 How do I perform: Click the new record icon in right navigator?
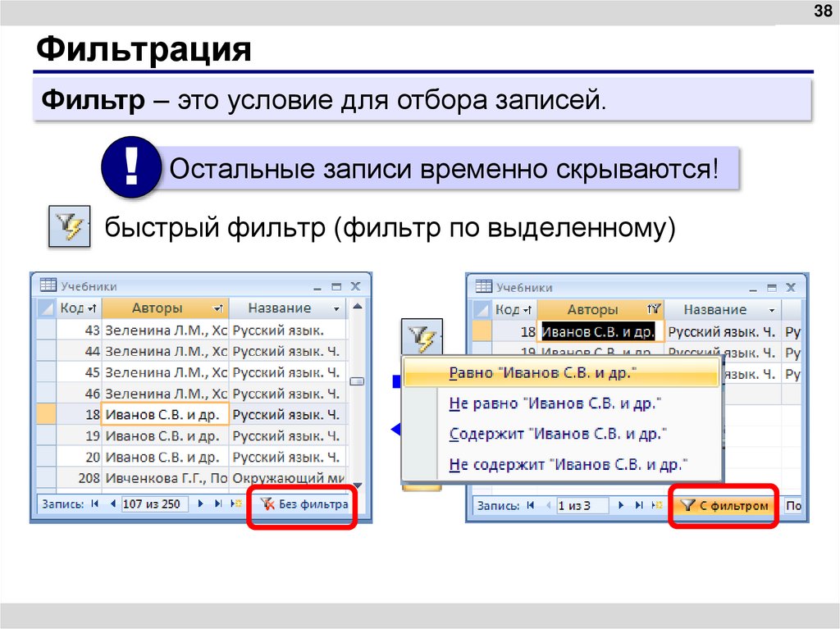tap(656, 506)
